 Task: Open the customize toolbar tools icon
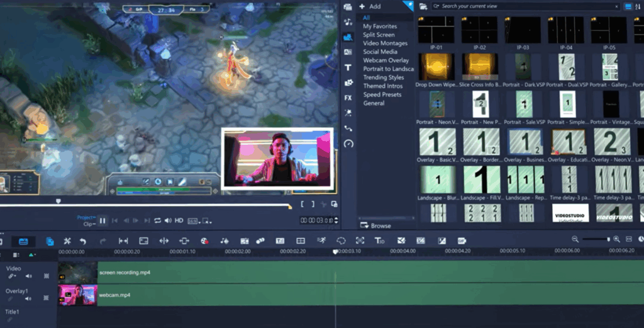(67, 241)
